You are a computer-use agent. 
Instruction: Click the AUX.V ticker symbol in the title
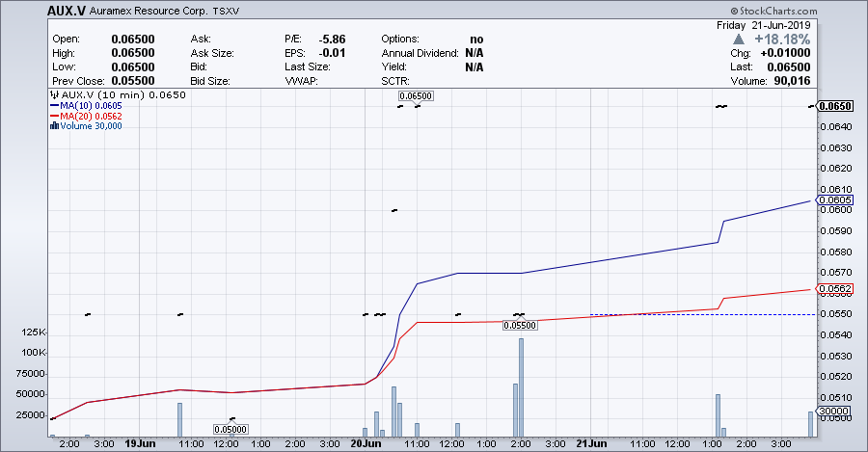[67, 11]
